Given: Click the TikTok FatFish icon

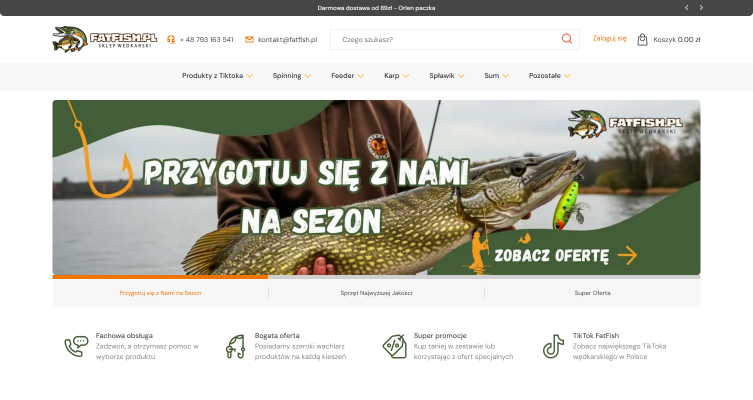Looking at the screenshot, I should pyautogui.click(x=553, y=346).
